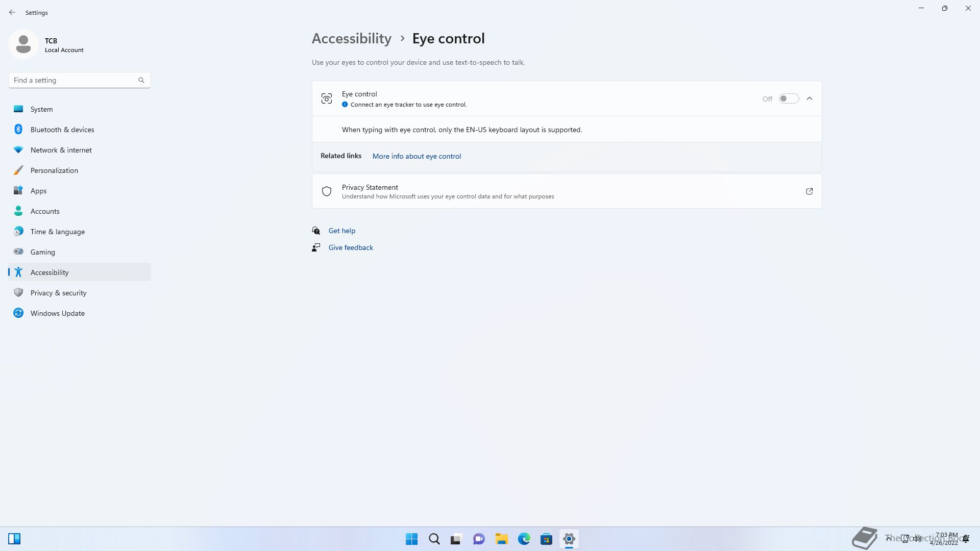
Task: Go back using the Settings back arrow
Action: click(x=12, y=12)
